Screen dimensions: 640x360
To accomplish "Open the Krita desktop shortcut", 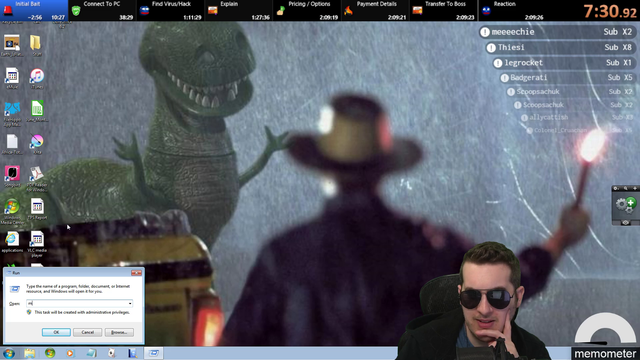I will point(37,144).
